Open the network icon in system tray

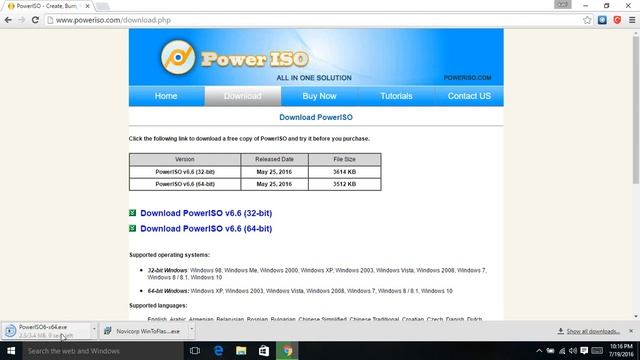point(562,351)
